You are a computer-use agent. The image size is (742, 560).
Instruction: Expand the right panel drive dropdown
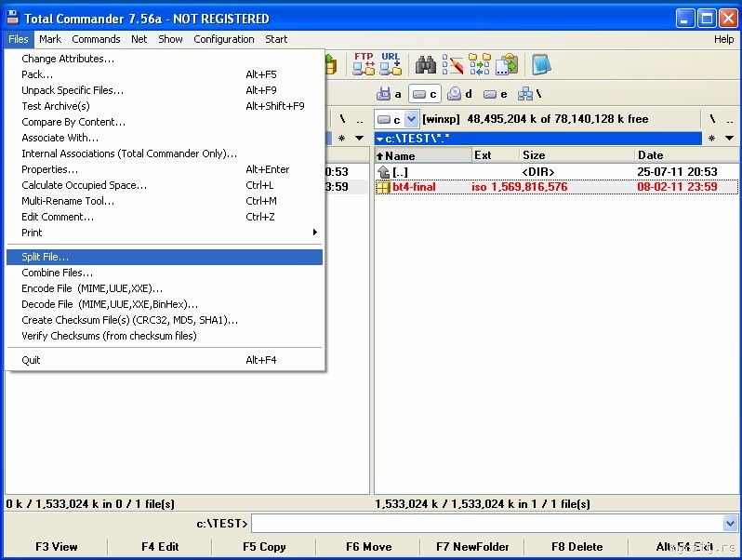point(412,119)
